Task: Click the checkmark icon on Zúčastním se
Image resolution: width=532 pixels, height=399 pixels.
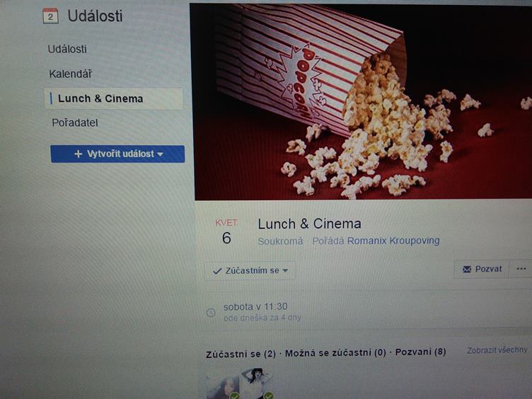Action: pyautogui.click(x=216, y=271)
